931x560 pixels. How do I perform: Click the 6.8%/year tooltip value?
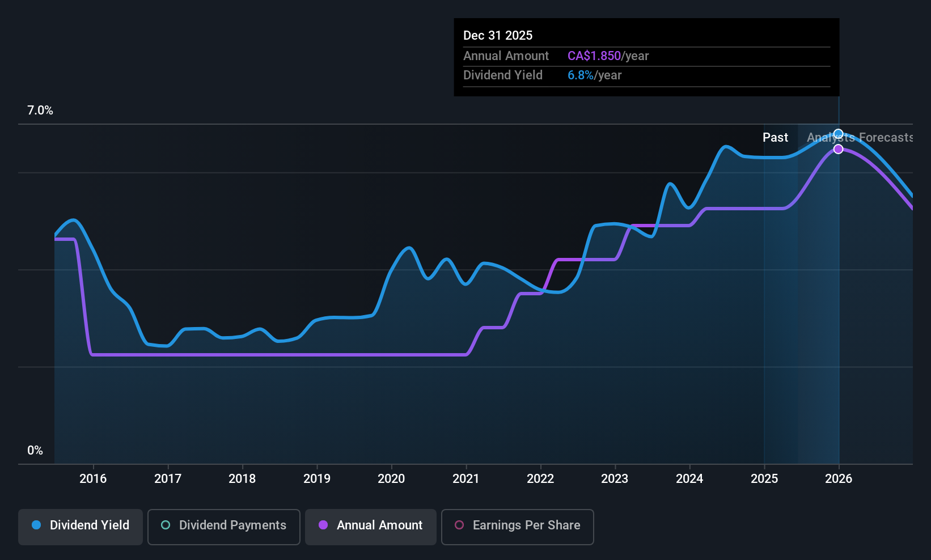click(594, 75)
